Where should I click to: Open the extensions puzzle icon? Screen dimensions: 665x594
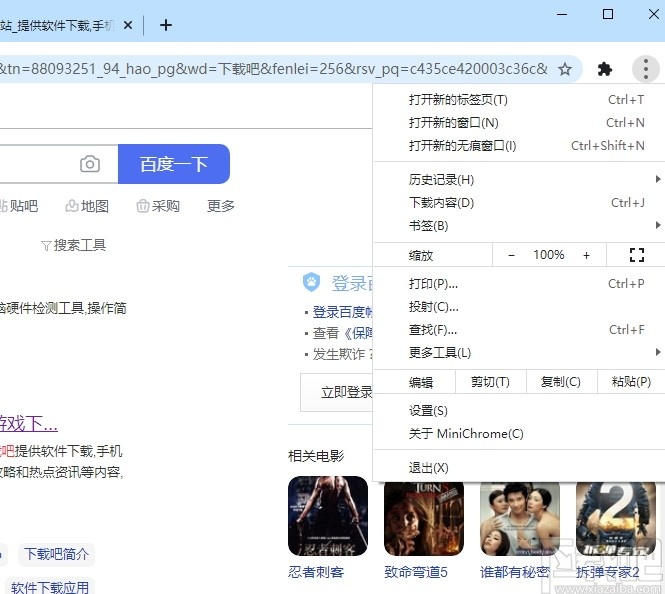point(604,69)
